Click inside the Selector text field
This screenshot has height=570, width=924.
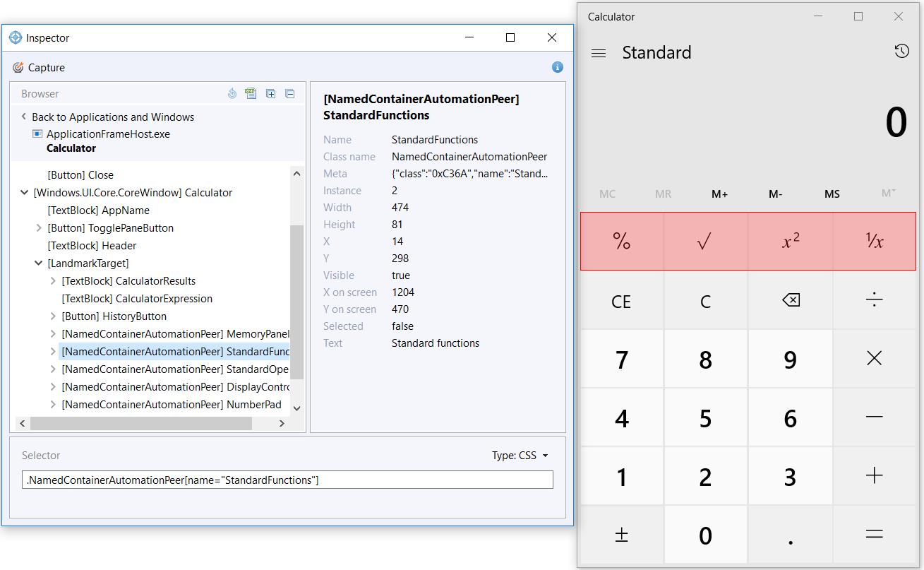287,480
